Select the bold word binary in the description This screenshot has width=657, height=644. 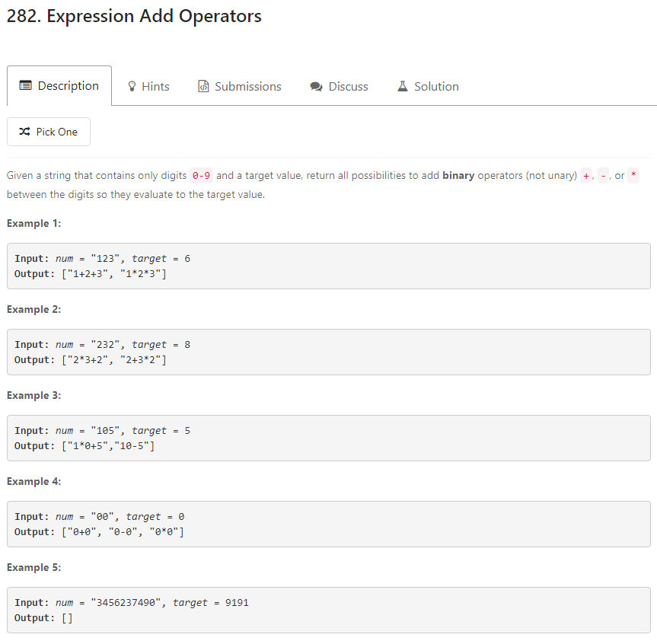pyautogui.click(x=458, y=175)
